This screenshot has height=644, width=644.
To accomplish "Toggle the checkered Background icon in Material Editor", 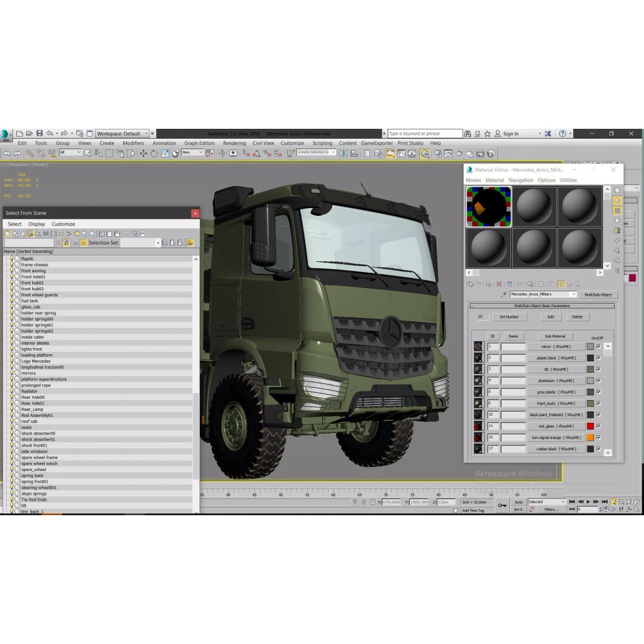I will pos(617,210).
